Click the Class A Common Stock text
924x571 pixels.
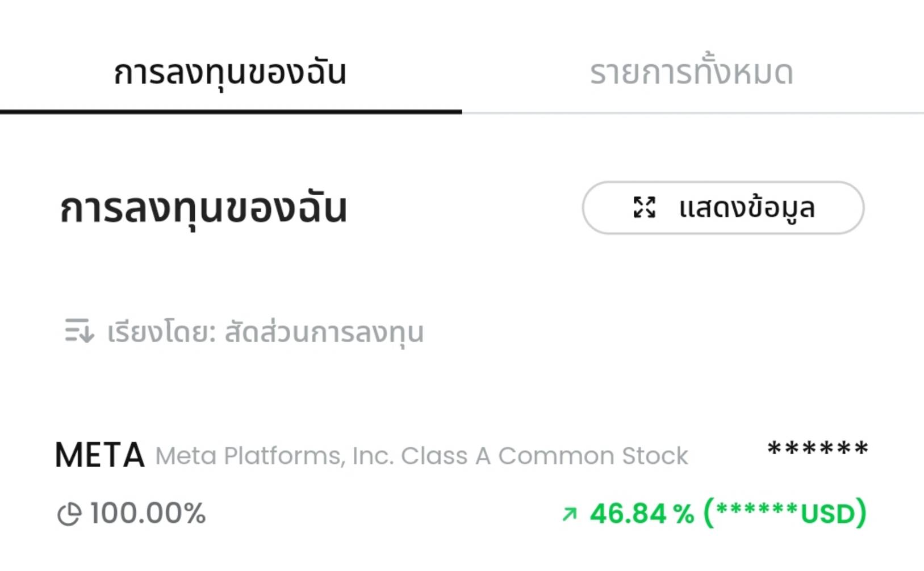point(545,456)
